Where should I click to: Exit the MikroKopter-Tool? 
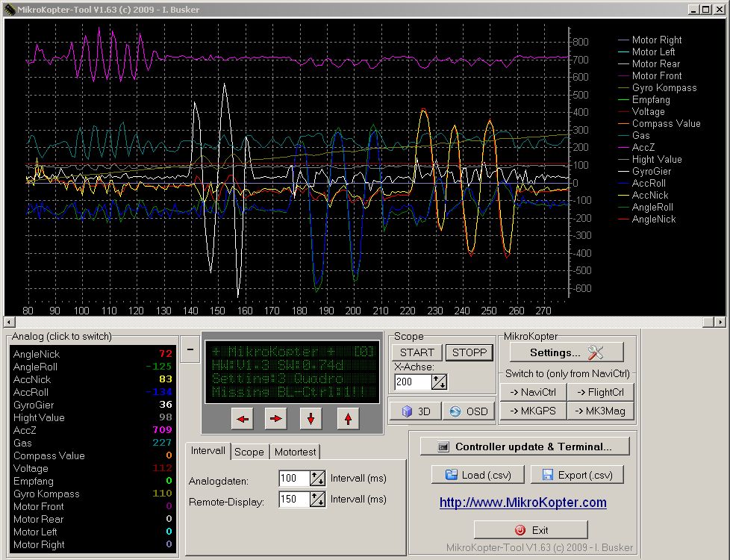531,530
